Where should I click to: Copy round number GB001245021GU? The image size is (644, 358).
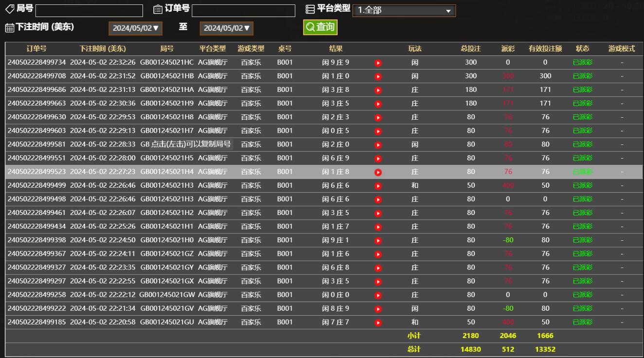click(x=167, y=322)
